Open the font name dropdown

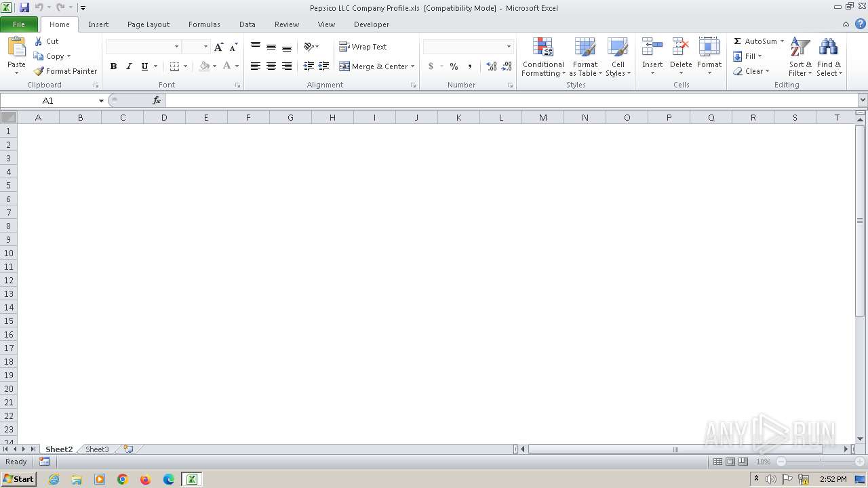tap(177, 47)
